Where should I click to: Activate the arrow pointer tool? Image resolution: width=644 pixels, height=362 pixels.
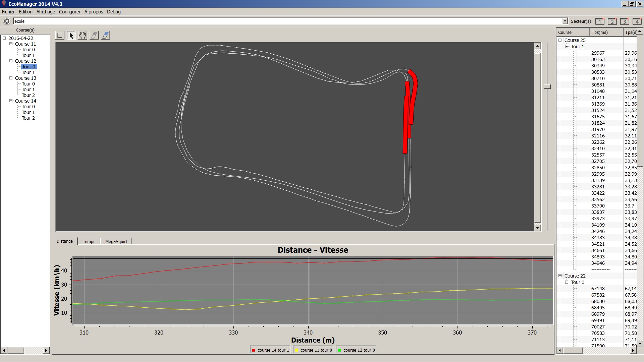click(71, 35)
